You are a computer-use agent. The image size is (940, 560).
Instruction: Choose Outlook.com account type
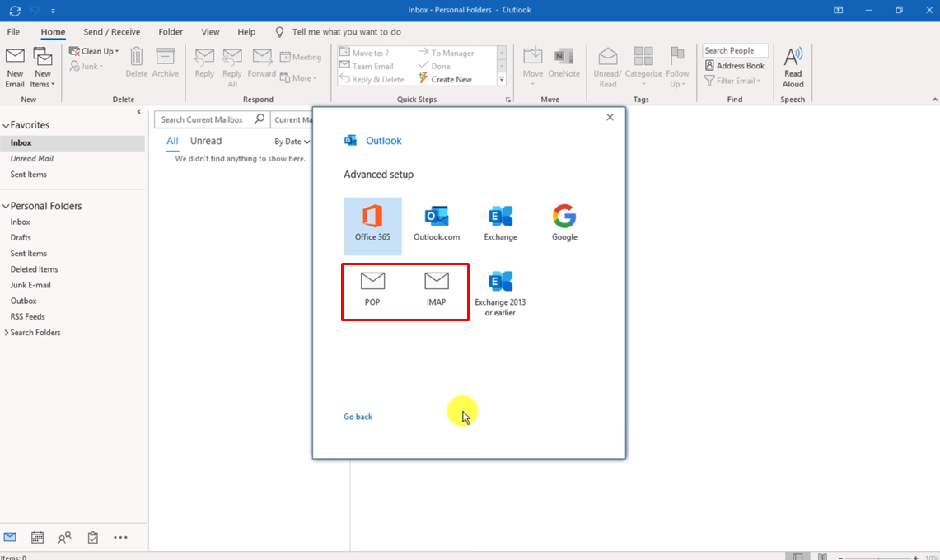(437, 223)
